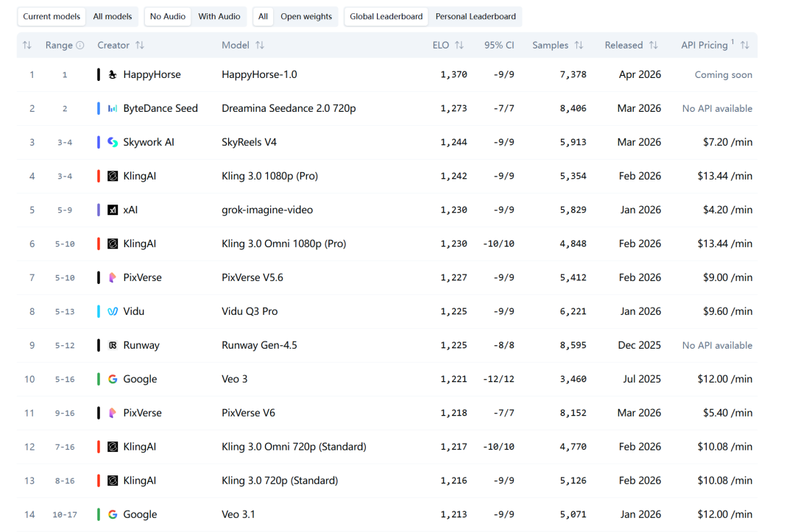Open the Range column info icon

click(x=80, y=45)
